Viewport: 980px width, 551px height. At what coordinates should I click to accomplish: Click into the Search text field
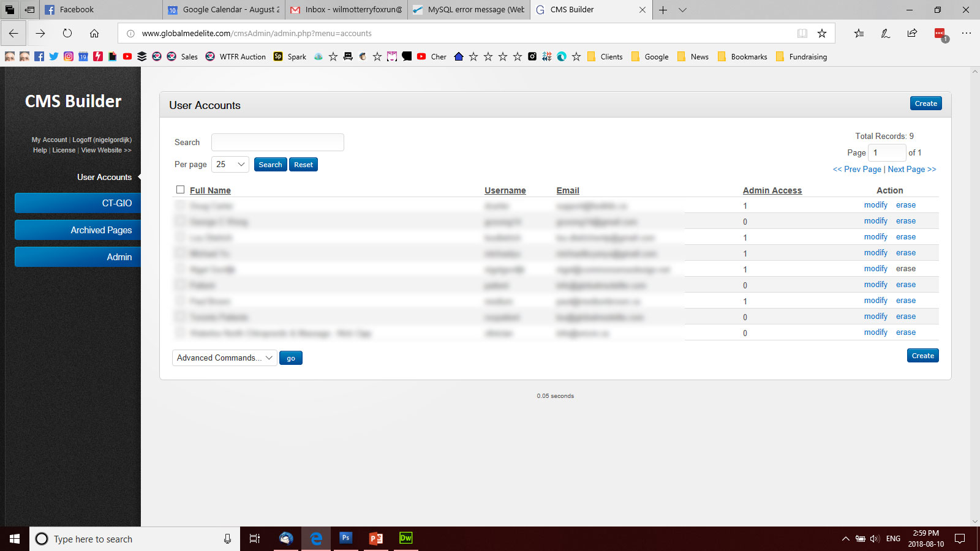pyautogui.click(x=277, y=142)
